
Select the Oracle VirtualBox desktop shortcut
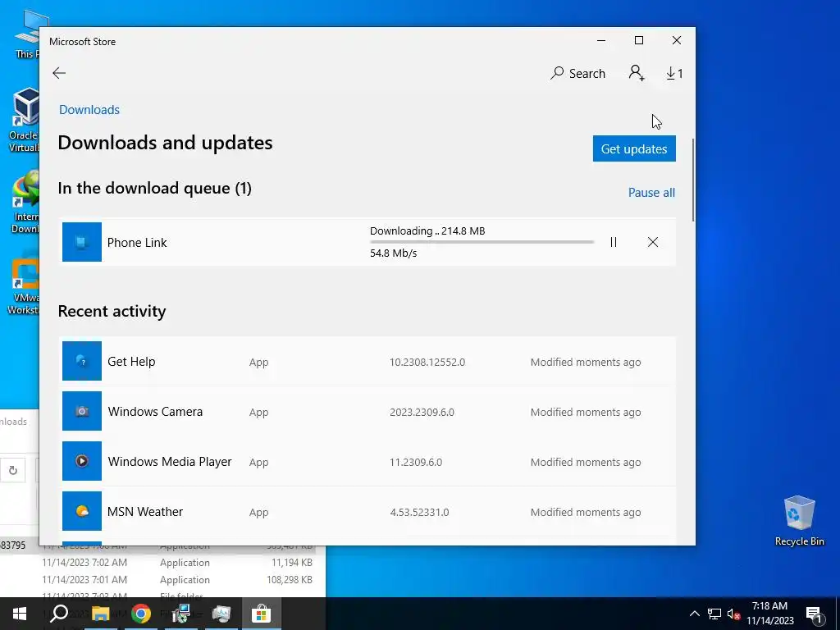24,120
